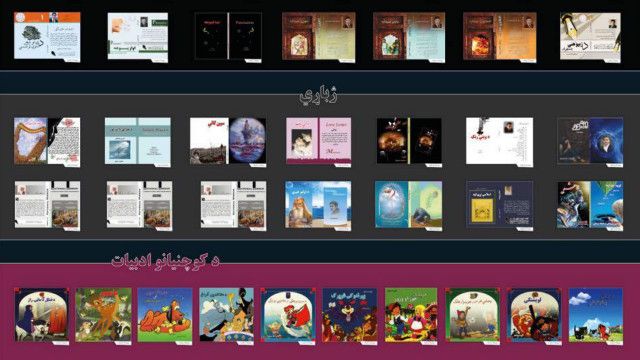Select the teal cover with kneeling praying figure
640x360 pixels.
409,205
